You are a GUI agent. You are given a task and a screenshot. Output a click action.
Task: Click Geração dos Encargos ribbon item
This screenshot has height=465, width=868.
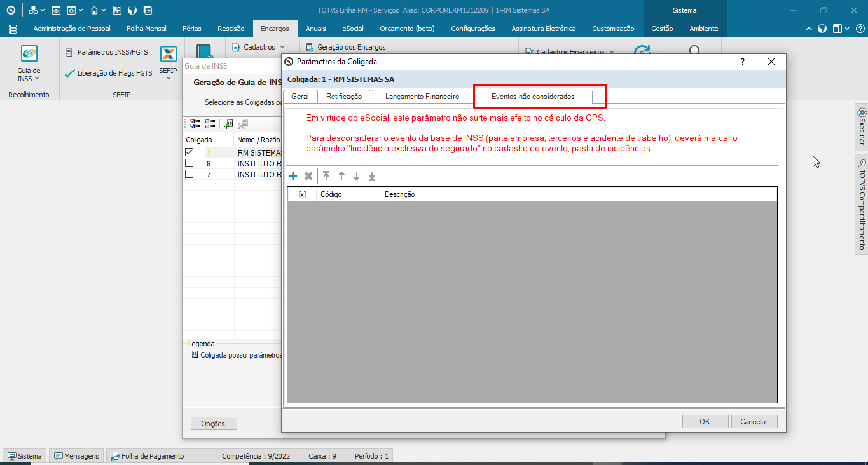pos(346,47)
